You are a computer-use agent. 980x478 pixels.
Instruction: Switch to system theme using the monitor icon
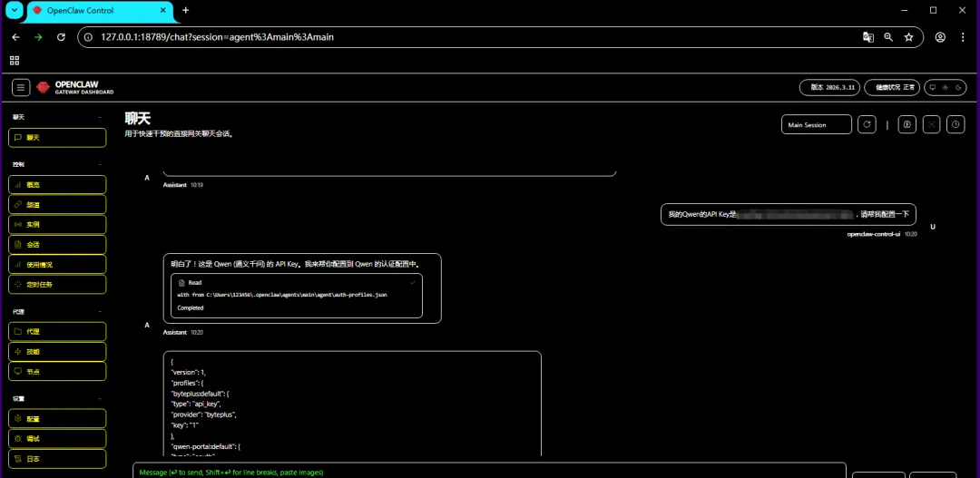(933, 87)
